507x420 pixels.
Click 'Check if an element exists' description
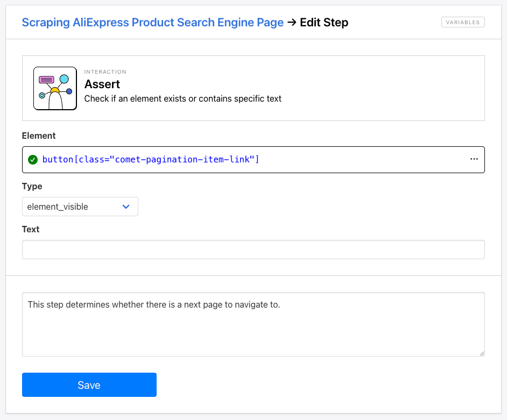tap(182, 98)
